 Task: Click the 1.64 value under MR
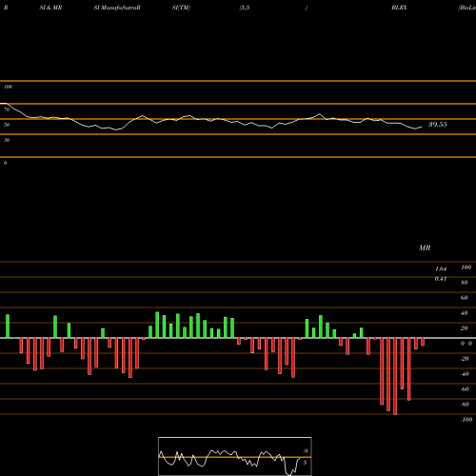(441, 269)
